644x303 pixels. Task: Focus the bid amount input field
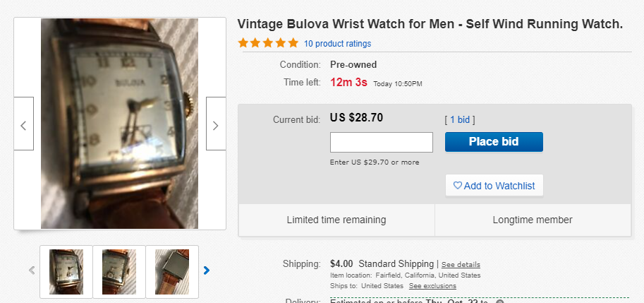click(381, 142)
